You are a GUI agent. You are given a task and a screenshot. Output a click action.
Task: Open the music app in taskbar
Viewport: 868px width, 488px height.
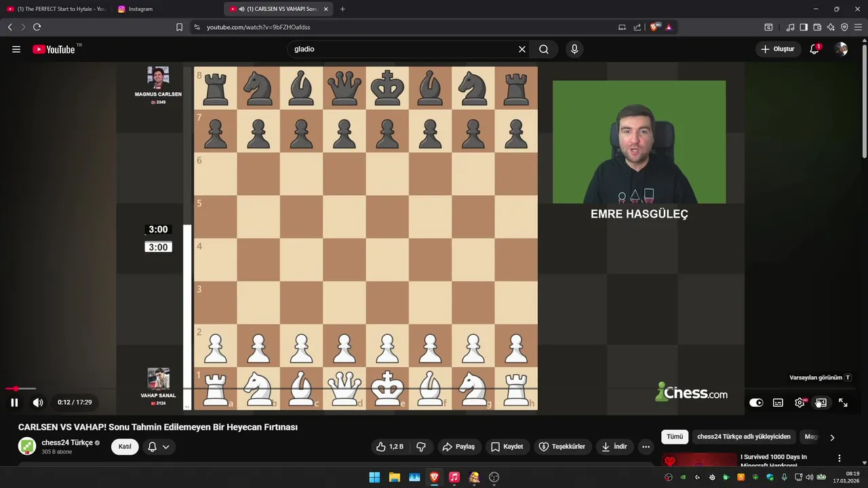coord(454,477)
